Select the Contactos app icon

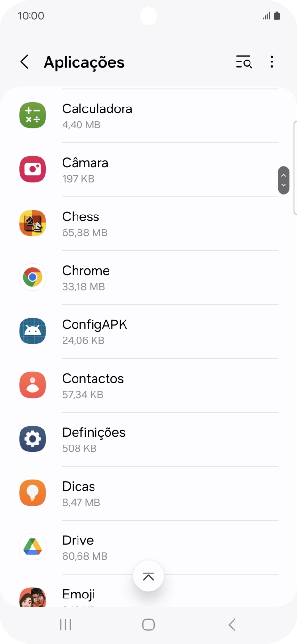coord(32,385)
